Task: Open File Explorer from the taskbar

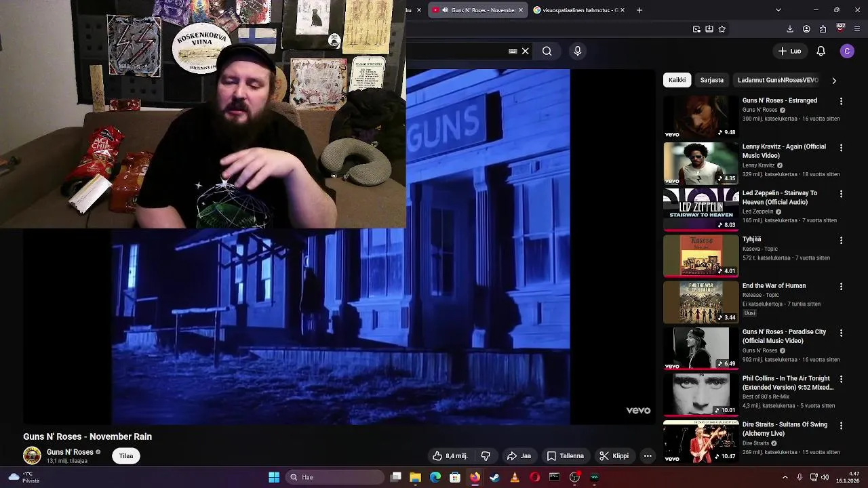Action: (x=415, y=477)
